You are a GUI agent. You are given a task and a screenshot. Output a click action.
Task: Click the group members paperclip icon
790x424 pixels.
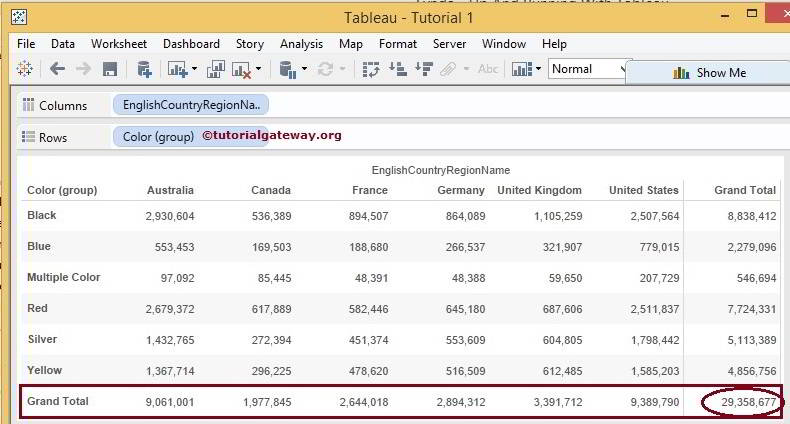(x=448, y=69)
